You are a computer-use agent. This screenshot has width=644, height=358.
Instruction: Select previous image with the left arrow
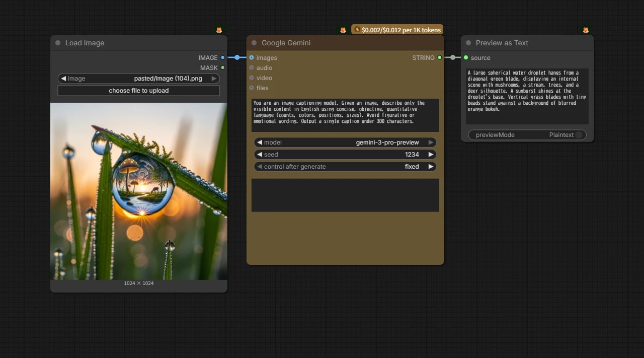[63, 79]
